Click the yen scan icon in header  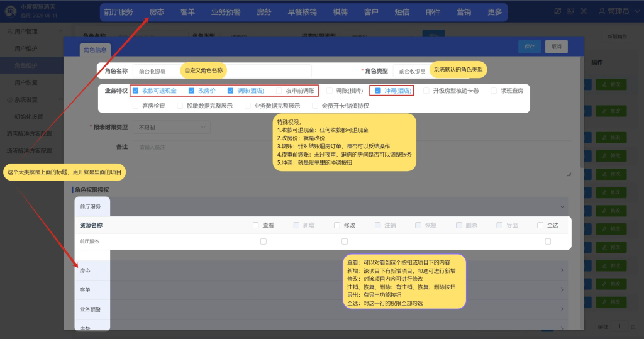click(584, 11)
